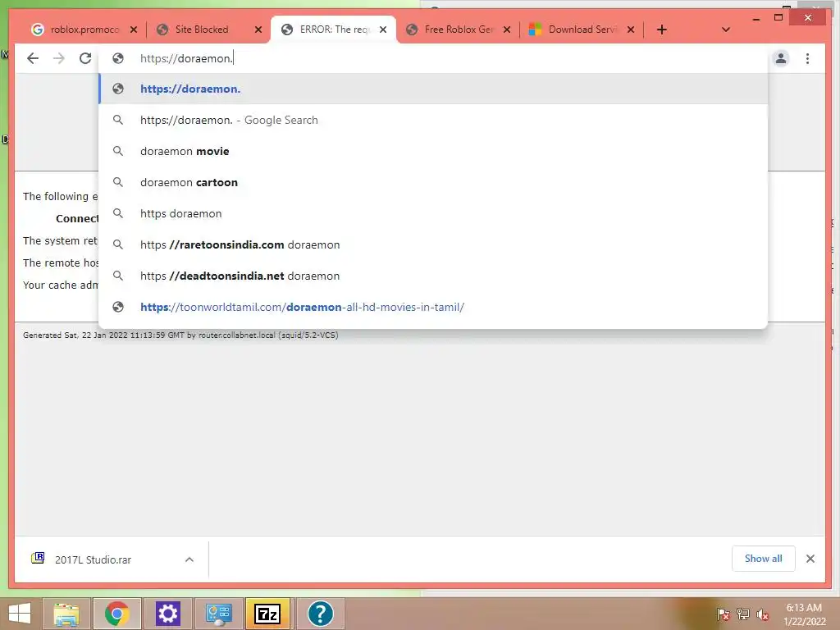Switch to the Free Roblox Gen tab

(458, 30)
